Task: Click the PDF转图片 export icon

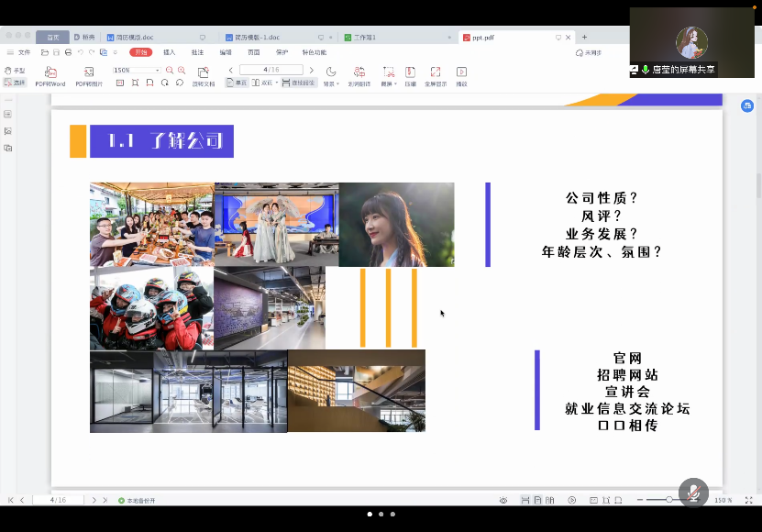Action: 89,72
